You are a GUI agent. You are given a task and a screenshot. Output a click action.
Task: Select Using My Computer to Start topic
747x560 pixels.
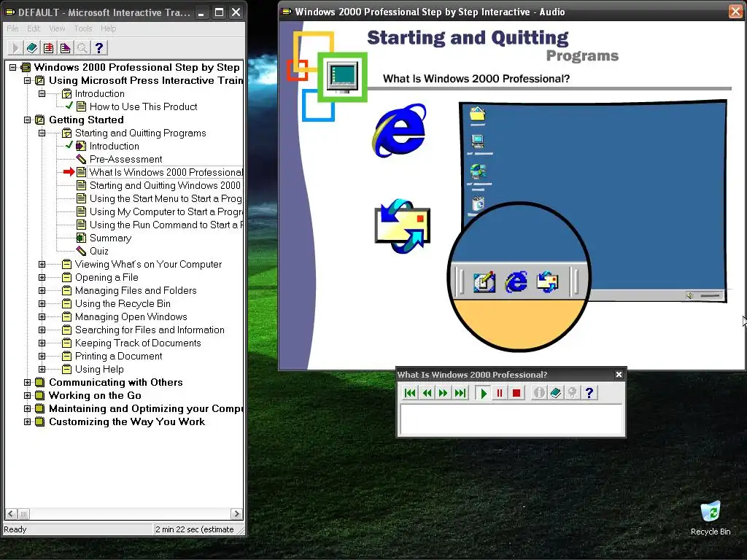point(166,211)
